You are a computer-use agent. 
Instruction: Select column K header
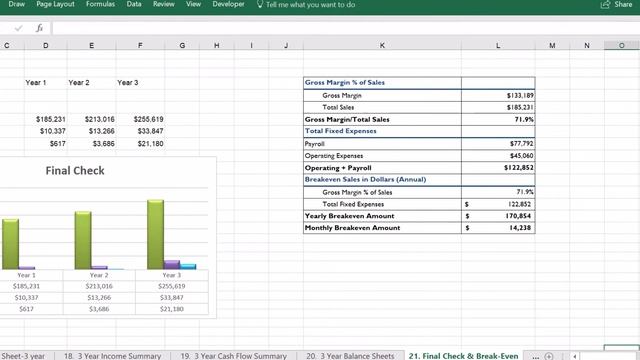pyautogui.click(x=382, y=45)
